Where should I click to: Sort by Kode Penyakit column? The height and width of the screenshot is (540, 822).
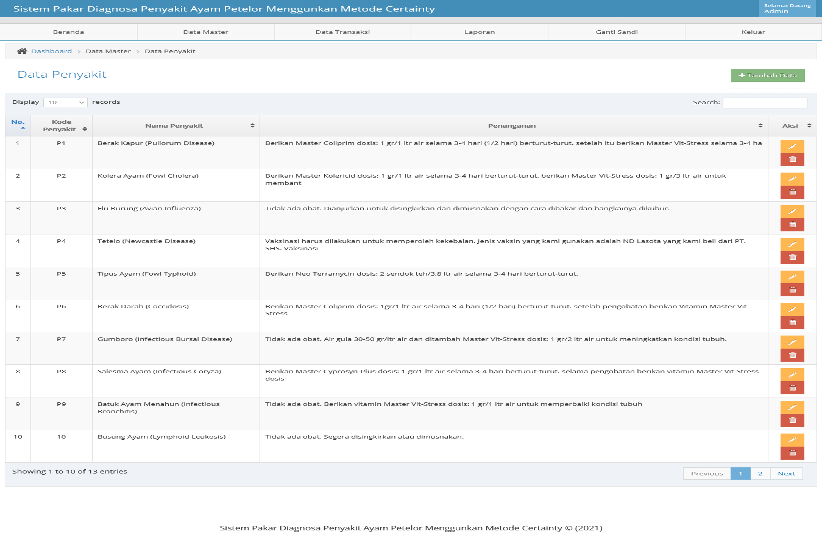click(61, 126)
